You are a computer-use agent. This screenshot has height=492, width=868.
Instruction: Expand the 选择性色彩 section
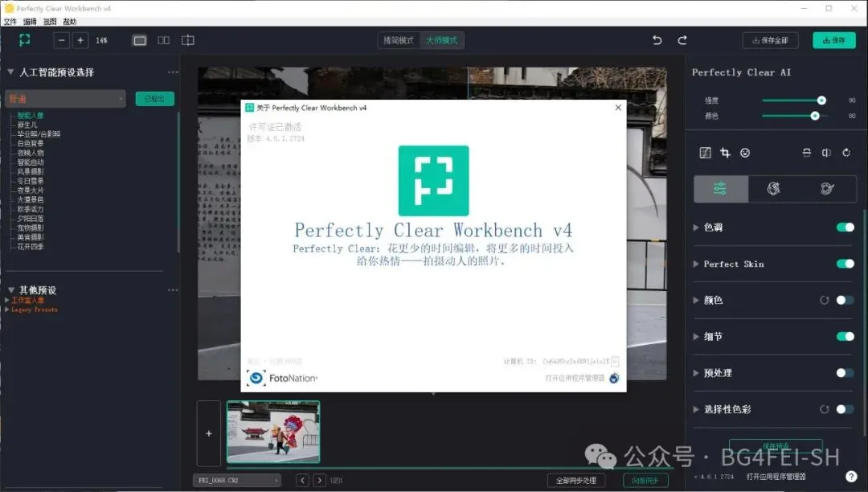coord(696,409)
